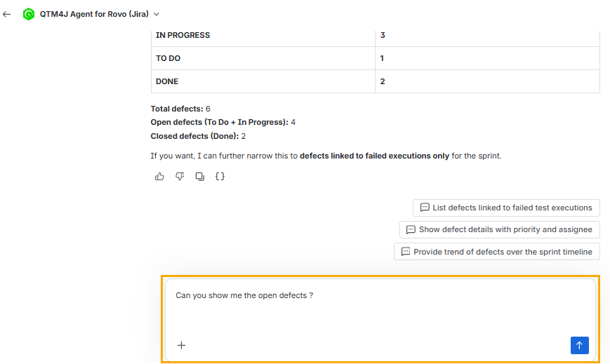This screenshot has width=610, height=364.
Task: Click the bold text defects linked to failed executions only
Action: [x=374, y=156]
